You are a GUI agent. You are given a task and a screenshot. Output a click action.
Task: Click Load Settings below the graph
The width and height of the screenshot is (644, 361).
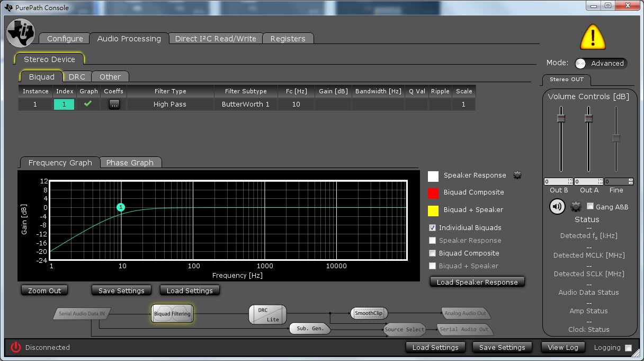pyautogui.click(x=190, y=290)
